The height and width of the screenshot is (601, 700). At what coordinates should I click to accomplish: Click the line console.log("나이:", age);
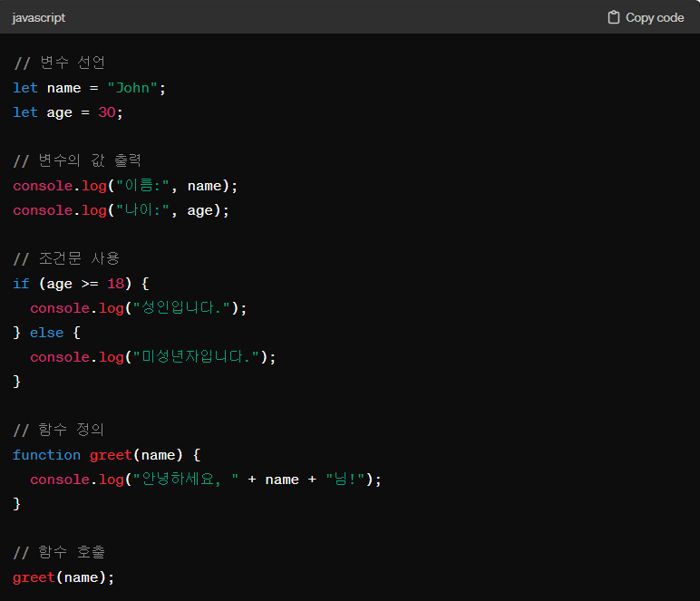pos(121,210)
